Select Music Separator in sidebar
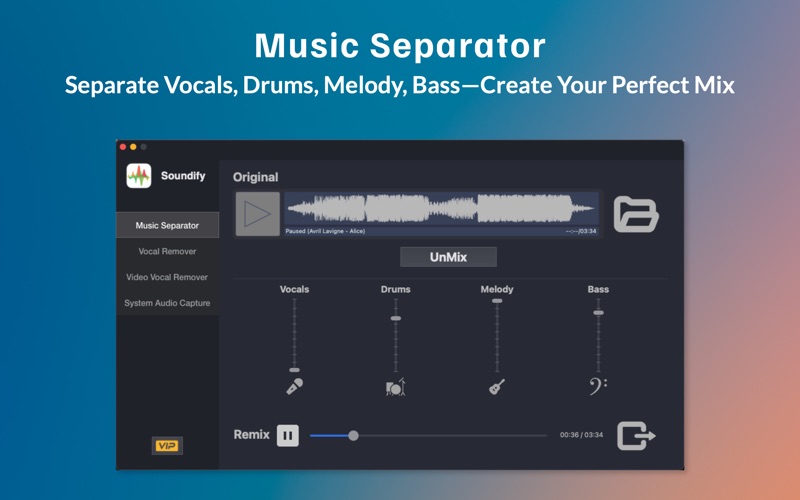Viewport: 800px width, 500px height. tap(167, 225)
